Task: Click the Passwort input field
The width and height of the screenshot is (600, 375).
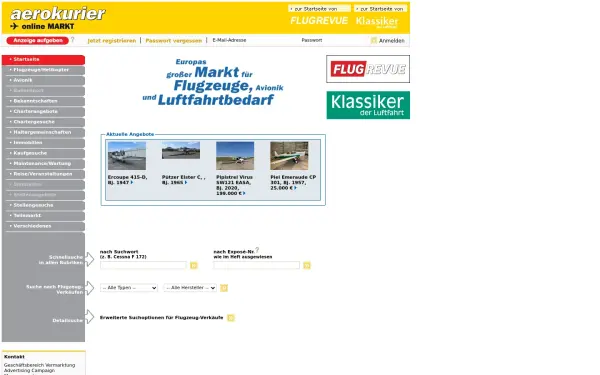Action: click(333, 40)
